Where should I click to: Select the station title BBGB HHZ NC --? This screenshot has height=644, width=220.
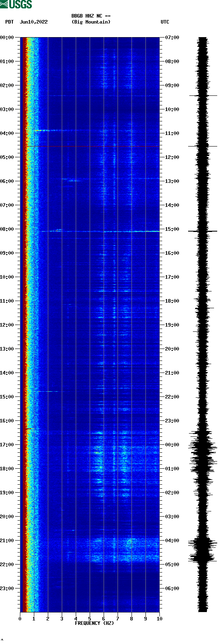[91, 16]
